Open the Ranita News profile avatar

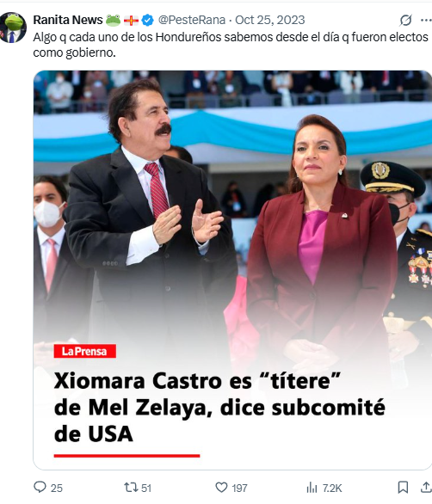click(13, 28)
